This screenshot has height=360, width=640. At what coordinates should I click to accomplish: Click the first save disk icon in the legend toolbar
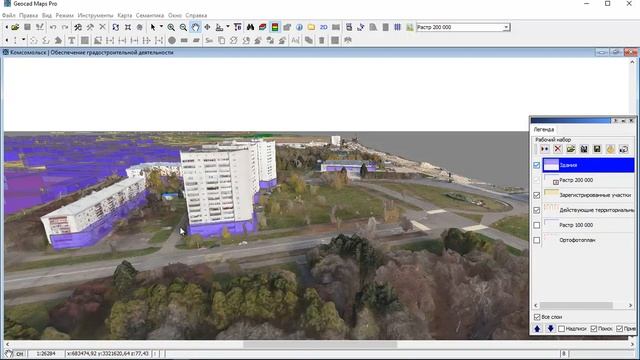(x=584, y=149)
